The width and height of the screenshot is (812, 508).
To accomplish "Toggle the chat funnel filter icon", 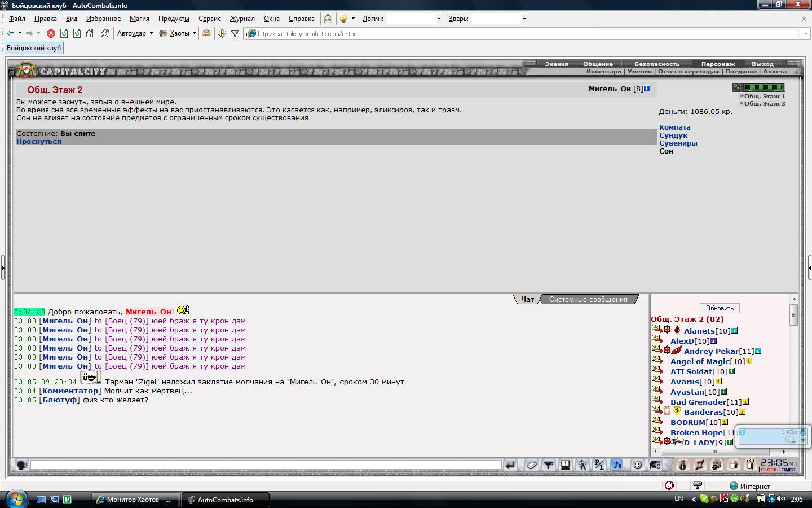I will pos(548,465).
